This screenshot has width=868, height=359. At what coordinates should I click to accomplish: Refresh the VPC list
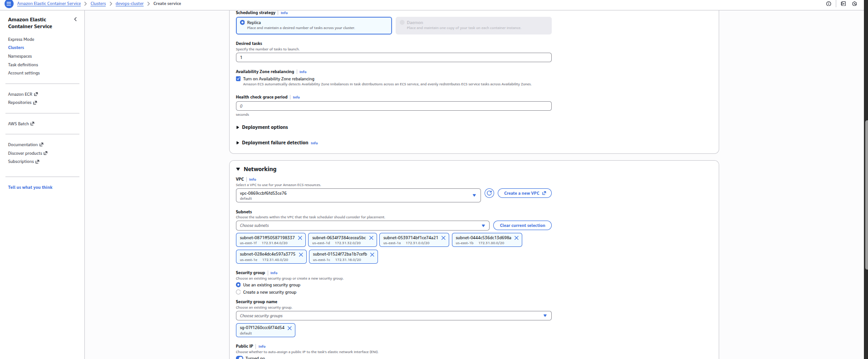pos(489,193)
